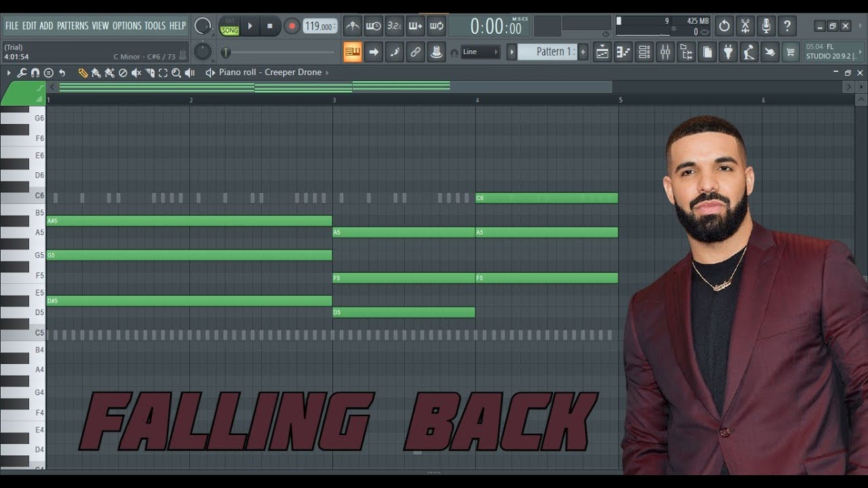Open the Mixer icon
Viewport: 868px width, 488px height.
[665, 52]
